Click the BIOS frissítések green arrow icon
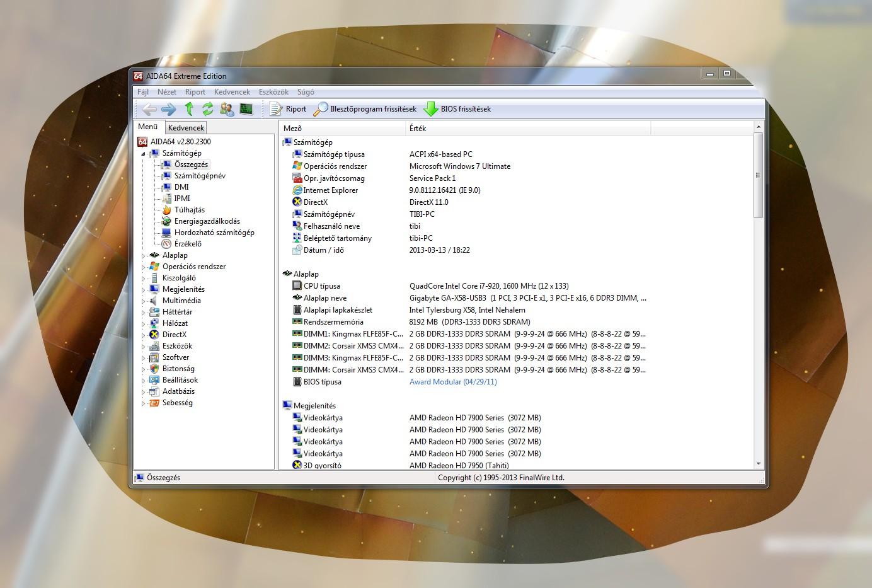 point(431,109)
